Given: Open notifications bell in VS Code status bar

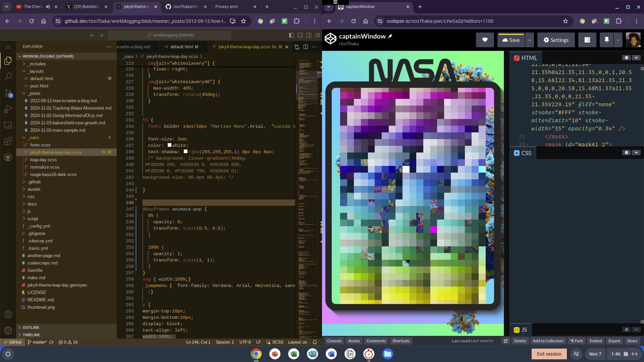Looking at the screenshot, I should coord(315,342).
